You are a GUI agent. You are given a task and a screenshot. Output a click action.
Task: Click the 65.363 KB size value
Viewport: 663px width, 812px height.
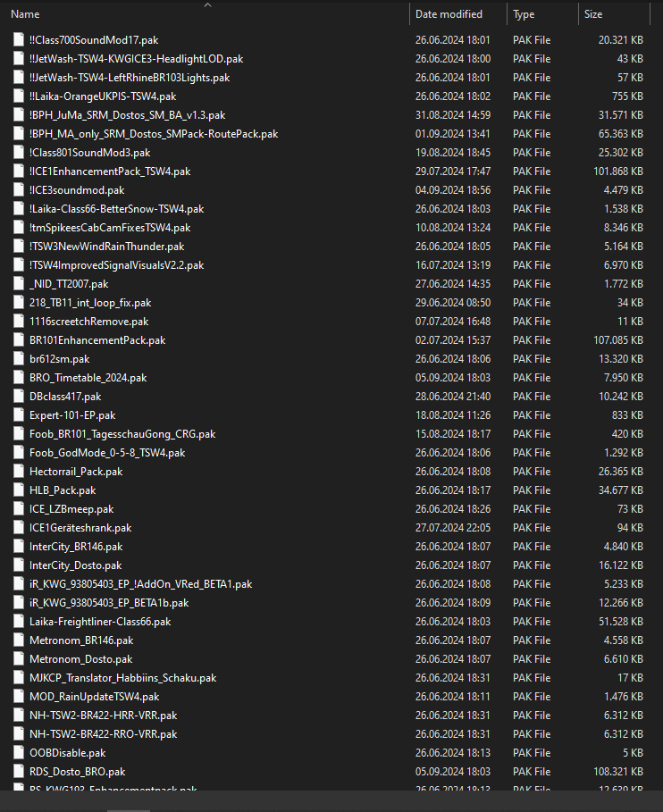[x=620, y=134]
